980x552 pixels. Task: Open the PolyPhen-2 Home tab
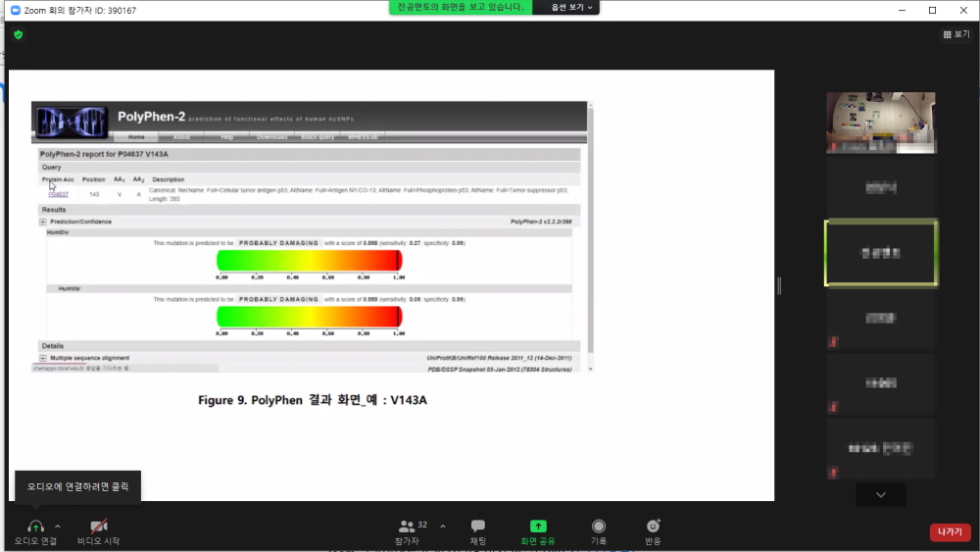(136, 137)
